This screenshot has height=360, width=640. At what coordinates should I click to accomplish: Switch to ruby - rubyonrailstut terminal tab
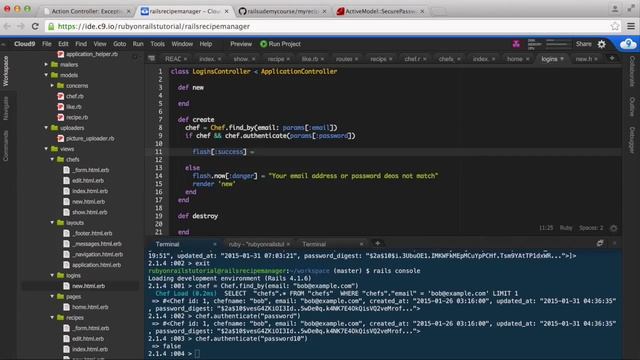[x=259, y=244]
